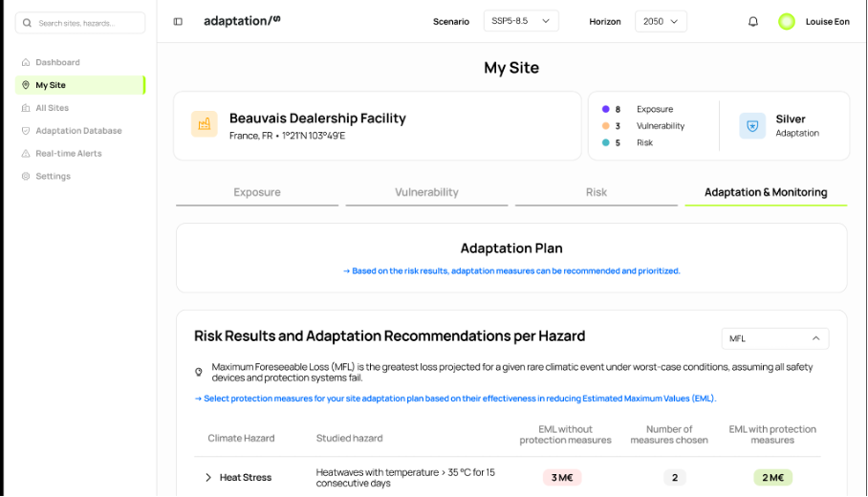Open Dashboard from the sidebar
868x497 pixels.
point(57,62)
